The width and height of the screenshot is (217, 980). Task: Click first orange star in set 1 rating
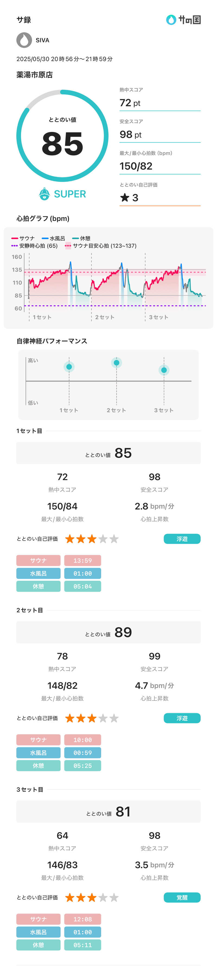pyautogui.click(x=70, y=539)
